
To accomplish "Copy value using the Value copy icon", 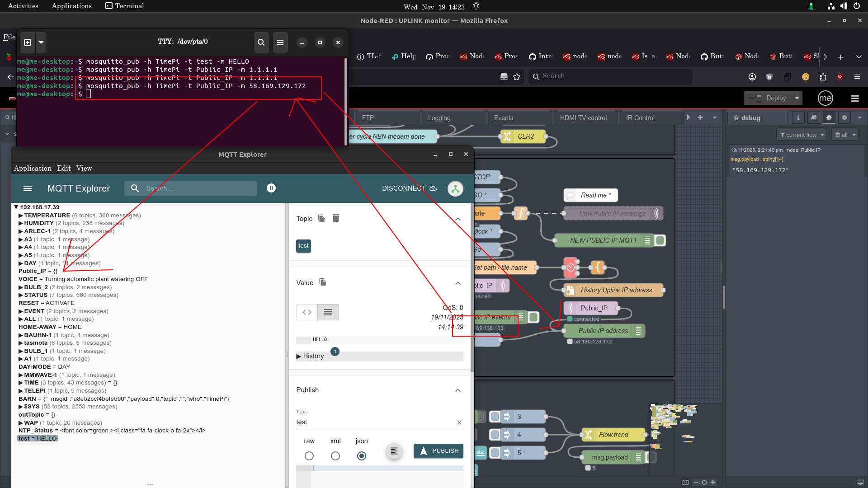I will click(x=323, y=282).
